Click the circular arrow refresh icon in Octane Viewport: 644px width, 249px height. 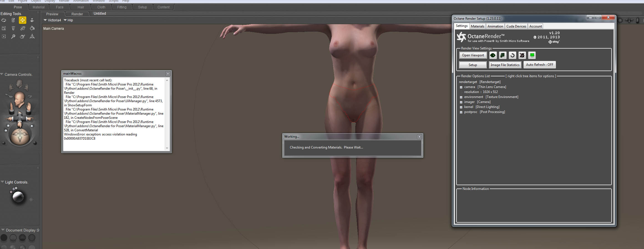pos(512,55)
